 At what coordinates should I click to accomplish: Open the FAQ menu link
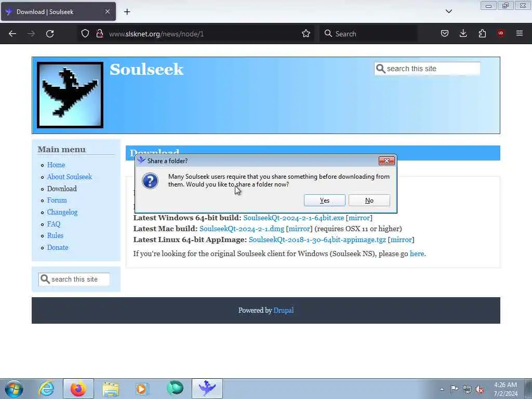pyautogui.click(x=54, y=224)
